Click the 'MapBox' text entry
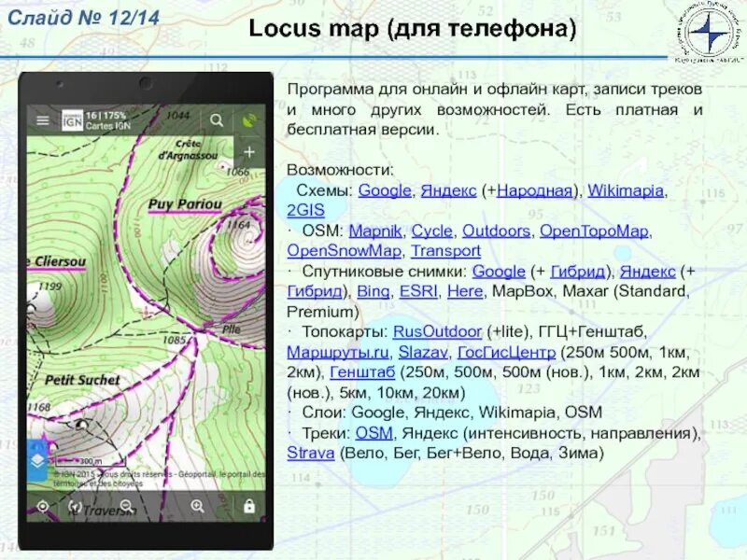This screenshot has height=560, width=747. pos(522,291)
